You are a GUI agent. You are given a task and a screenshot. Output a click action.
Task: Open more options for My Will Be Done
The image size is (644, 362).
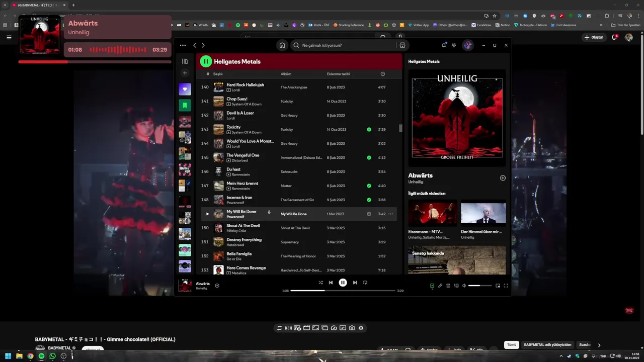[x=390, y=214]
